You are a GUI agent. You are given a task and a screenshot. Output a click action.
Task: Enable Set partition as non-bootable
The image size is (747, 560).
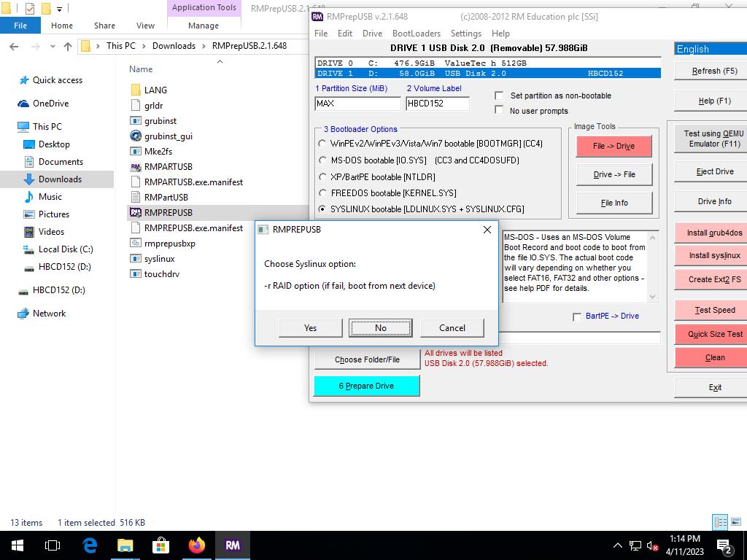500,96
